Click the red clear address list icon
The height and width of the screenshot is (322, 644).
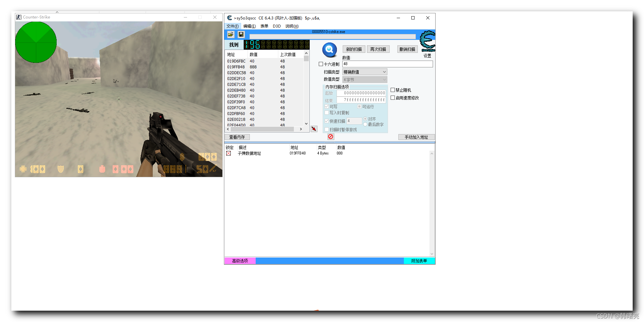coord(330,137)
